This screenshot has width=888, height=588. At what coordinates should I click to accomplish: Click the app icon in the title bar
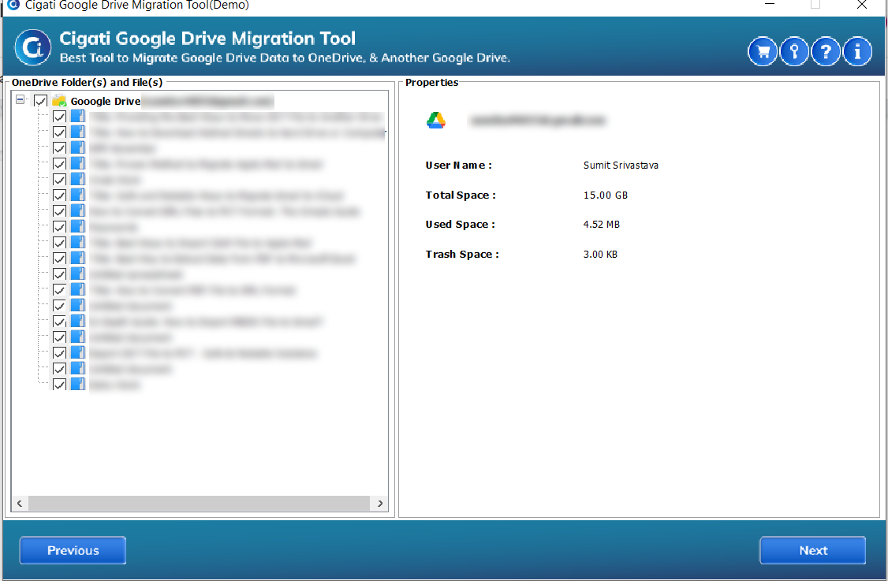[x=13, y=5]
